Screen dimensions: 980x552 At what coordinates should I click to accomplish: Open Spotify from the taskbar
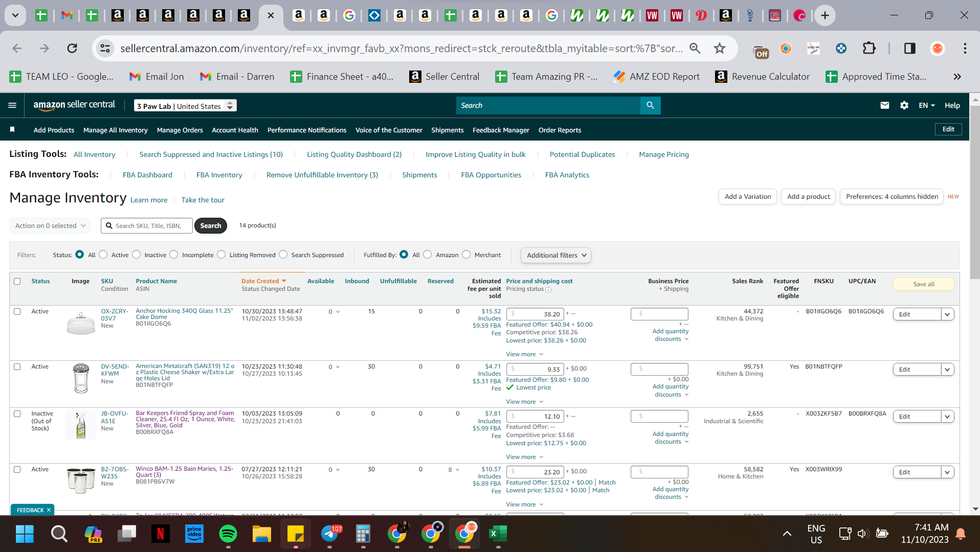click(228, 534)
